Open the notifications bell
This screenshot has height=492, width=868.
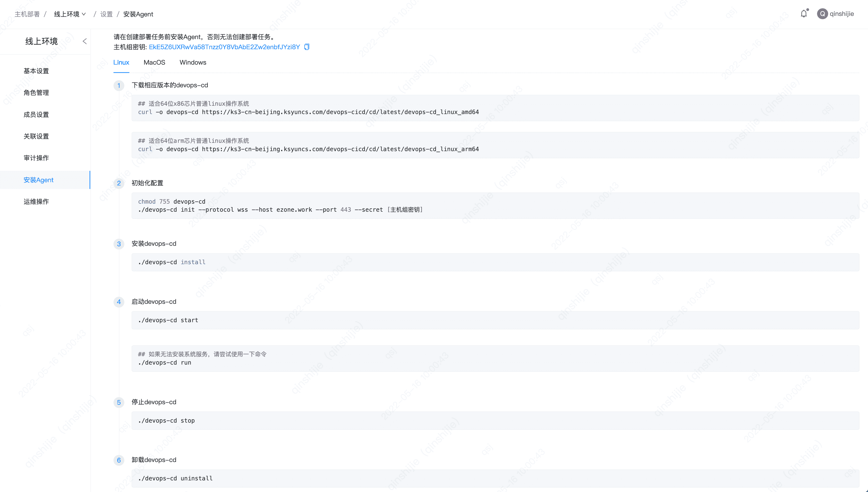pos(804,14)
